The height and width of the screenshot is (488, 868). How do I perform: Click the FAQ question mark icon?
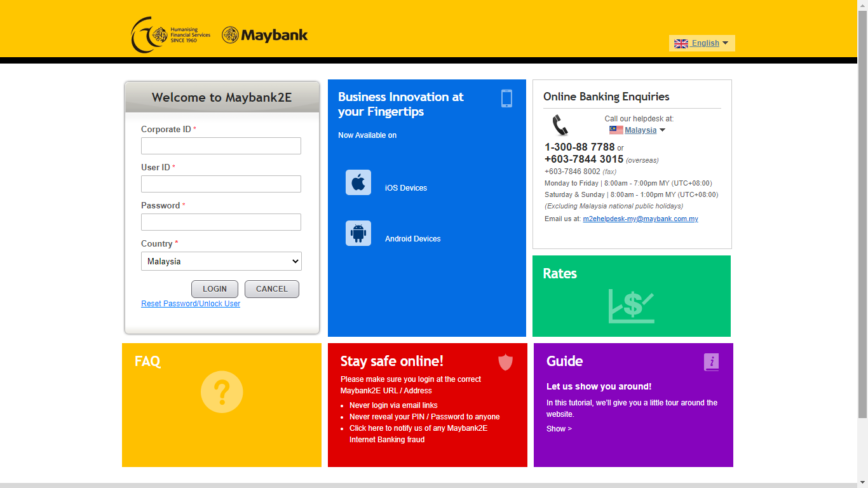222,392
